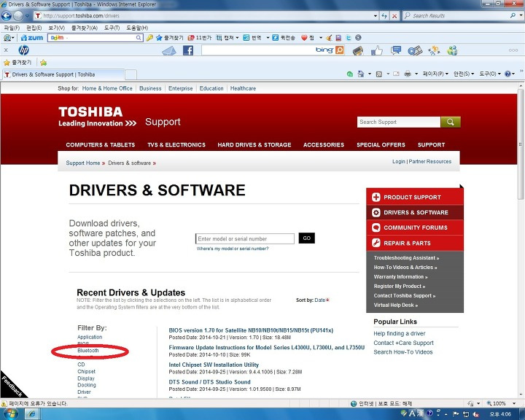Click REPAIR & PARTS sidebar button

pyautogui.click(x=415, y=243)
